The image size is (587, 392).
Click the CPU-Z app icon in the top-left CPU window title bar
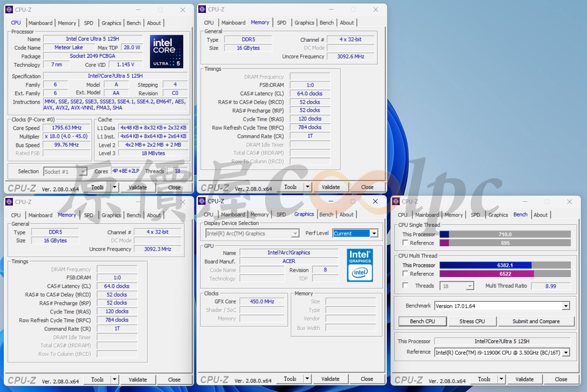(9, 9)
